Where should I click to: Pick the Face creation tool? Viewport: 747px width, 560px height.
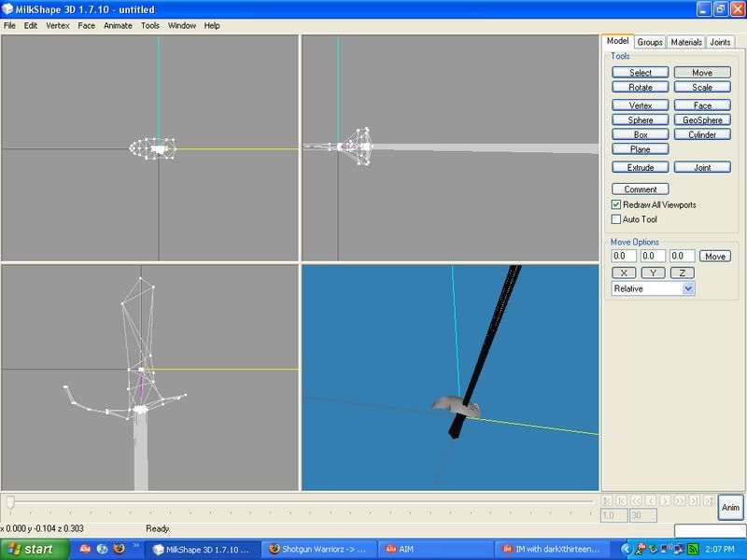pos(702,105)
